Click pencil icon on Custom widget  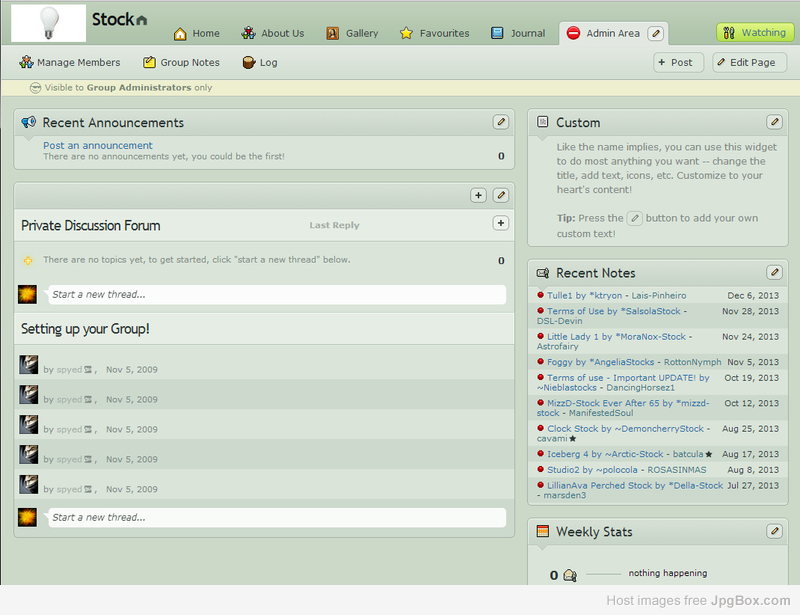point(774,122)
